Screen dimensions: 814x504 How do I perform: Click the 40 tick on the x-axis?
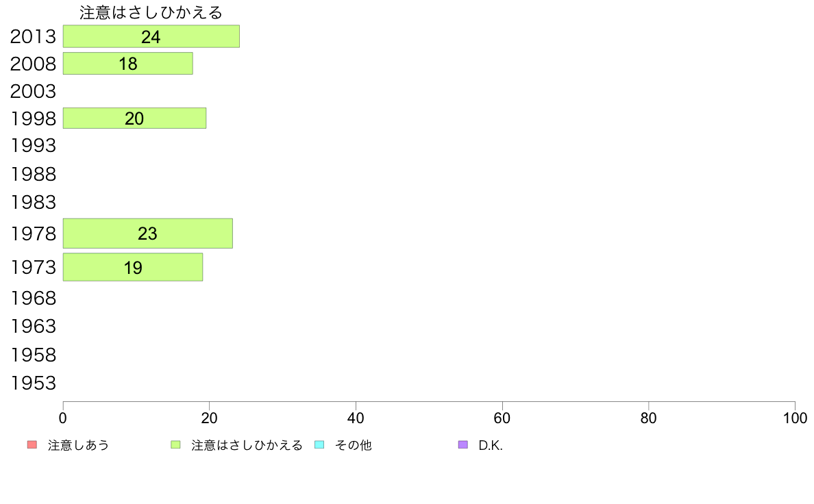tap(356, 418)
